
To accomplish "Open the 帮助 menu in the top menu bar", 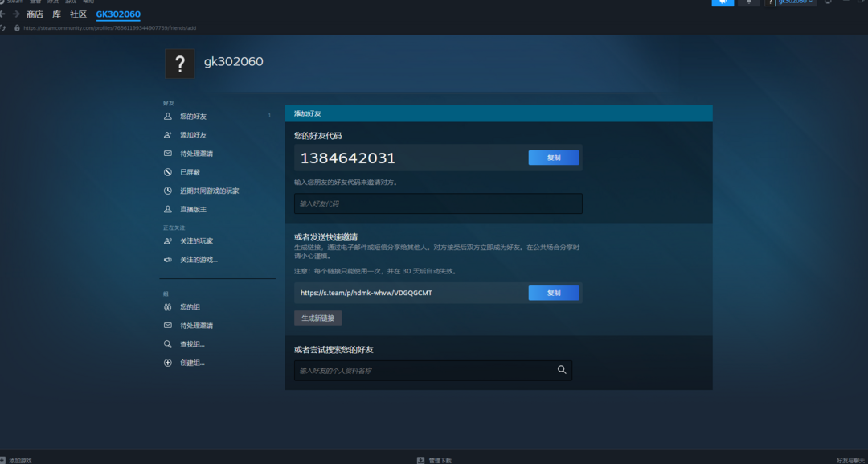I will click(x=88, y=2).
